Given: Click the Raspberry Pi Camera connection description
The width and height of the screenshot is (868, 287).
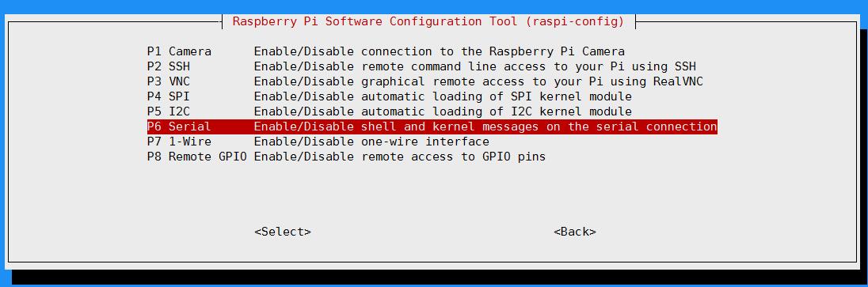Looking at the screenshot, I should (439, 51).
